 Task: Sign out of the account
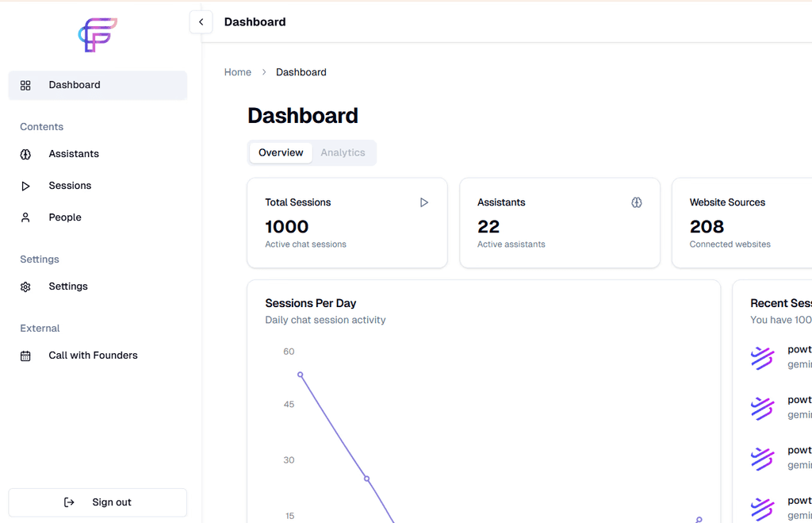point(98,502)
